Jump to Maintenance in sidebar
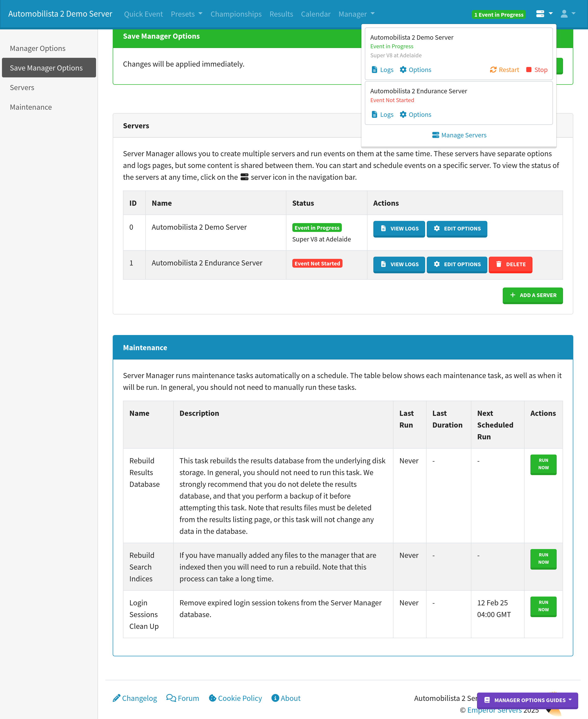The width and height of the screenshot is (588, 719). point(49,107)
